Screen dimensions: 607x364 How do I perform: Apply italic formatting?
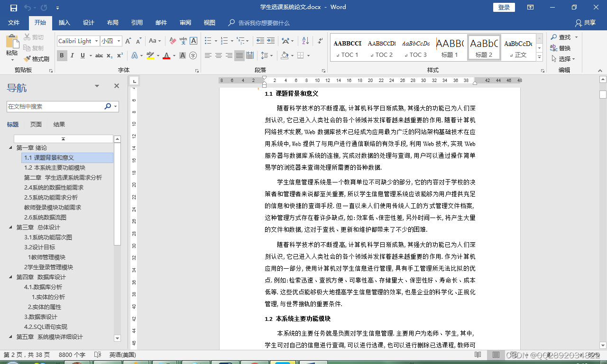pyautogui.click(x=71, y=55)
